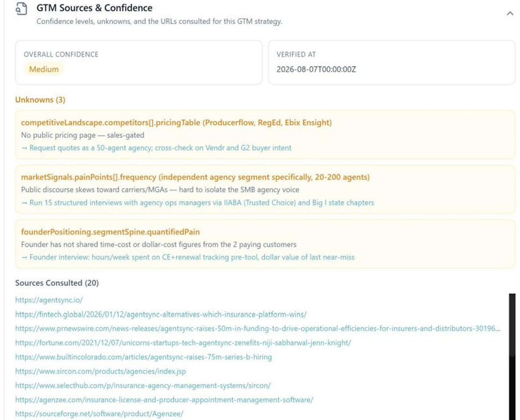Open the agentsync.io source link
520x420 pixels.
click(x=49, y=300)
